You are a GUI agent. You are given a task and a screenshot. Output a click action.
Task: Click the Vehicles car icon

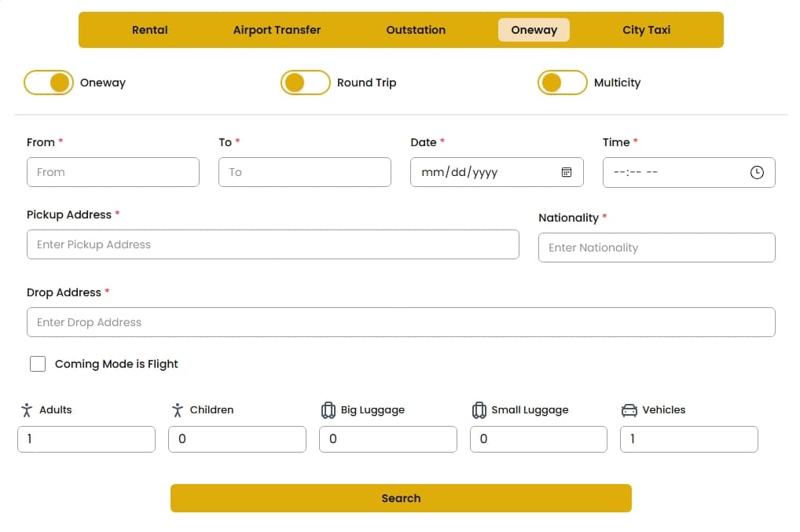coord(629,410)
